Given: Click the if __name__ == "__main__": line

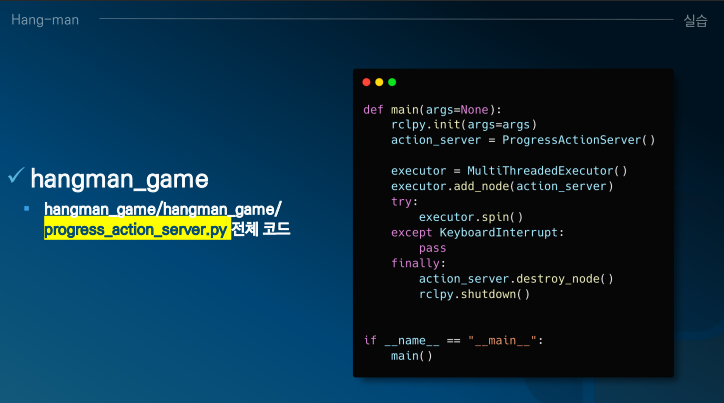Looking at the screenshot, I should pyautogui.click(x=453, y=341).
